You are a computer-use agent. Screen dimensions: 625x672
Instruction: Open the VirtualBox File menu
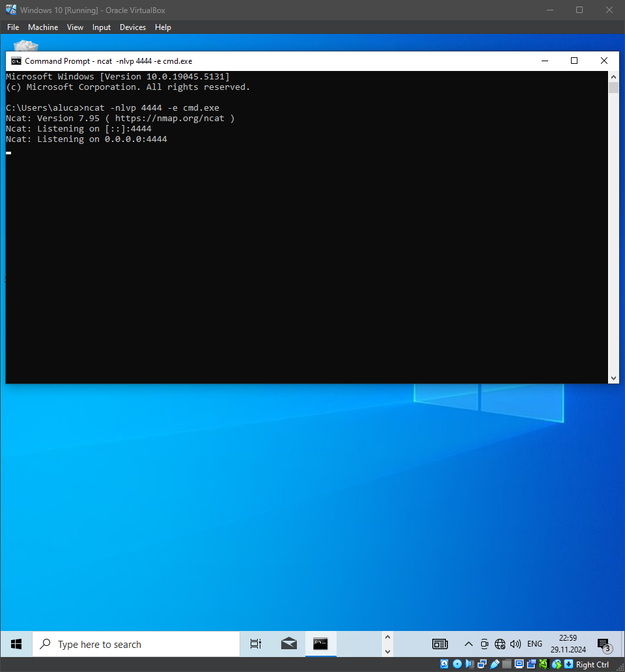(x=13, y=27)
